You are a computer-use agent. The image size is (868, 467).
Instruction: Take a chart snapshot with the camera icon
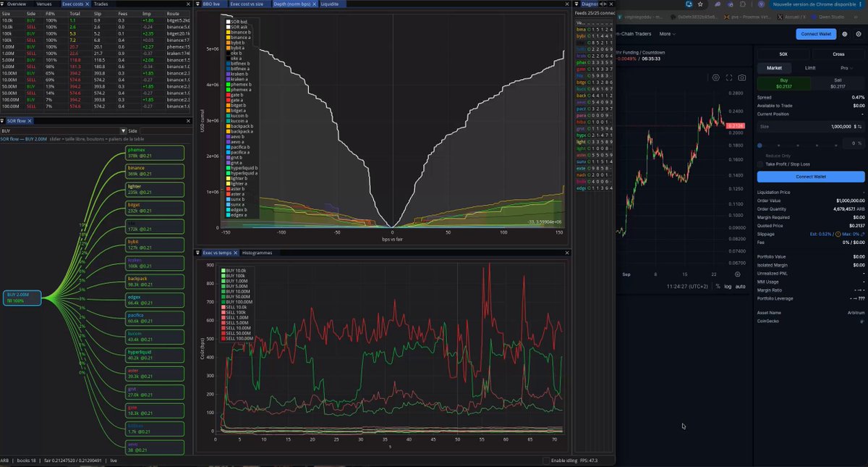742,77
